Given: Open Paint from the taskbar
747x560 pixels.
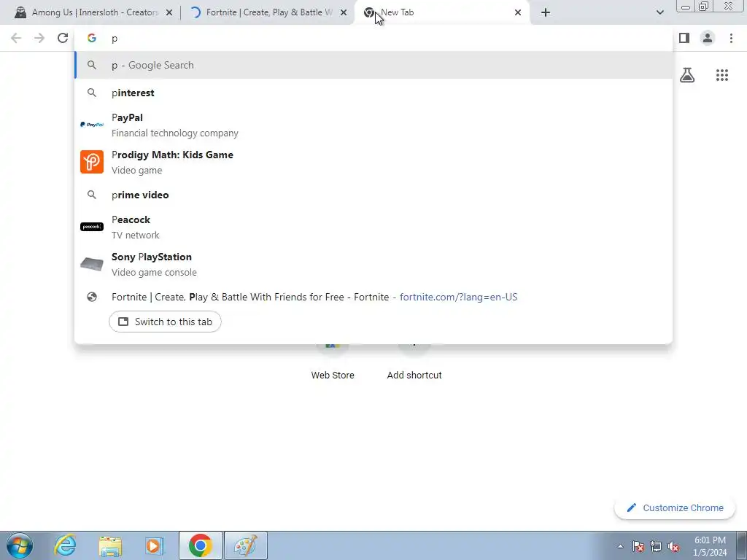Looking at the screenshot, I should pyautogui.click(x=246, y=545).
